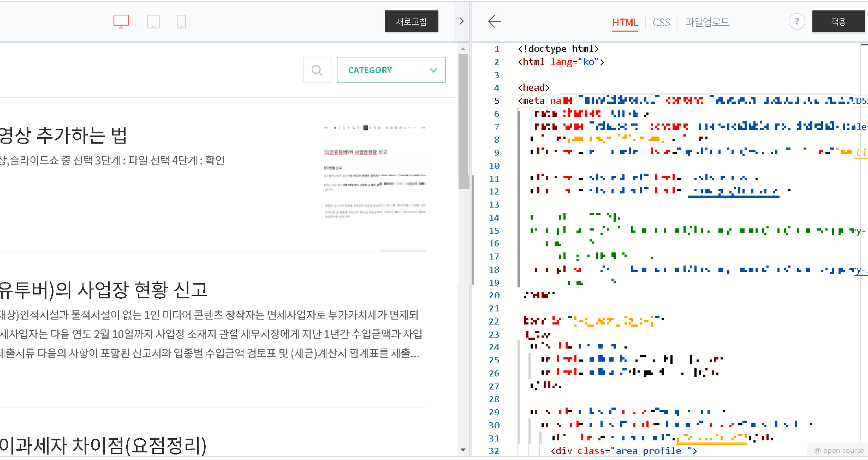
Task: Click the 새로고침 refresh button
Action: click(x=412, y=22)
